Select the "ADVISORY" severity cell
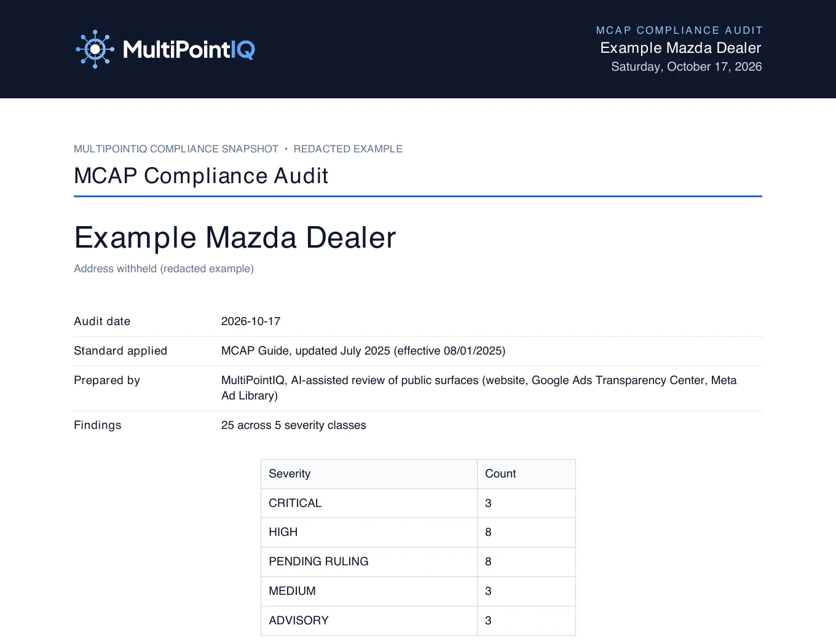Viewport: 836px width, 644px height. click(369, 621)
